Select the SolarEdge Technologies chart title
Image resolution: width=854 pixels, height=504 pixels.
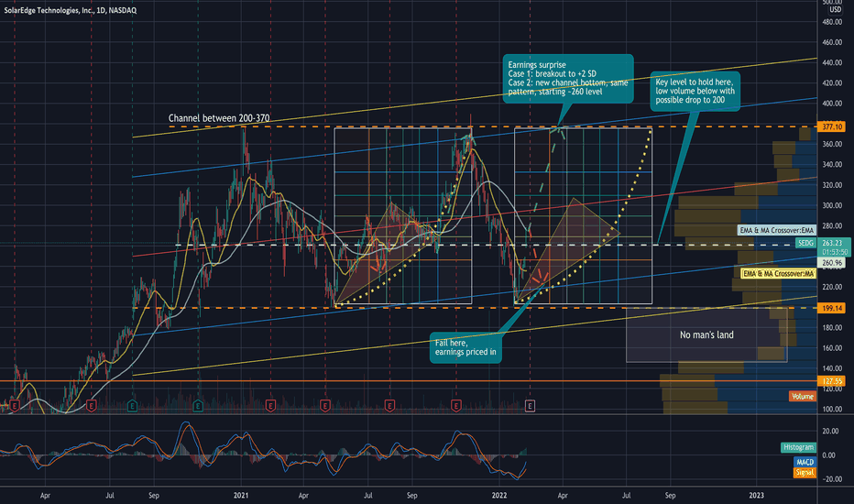[x=71, y=10]
